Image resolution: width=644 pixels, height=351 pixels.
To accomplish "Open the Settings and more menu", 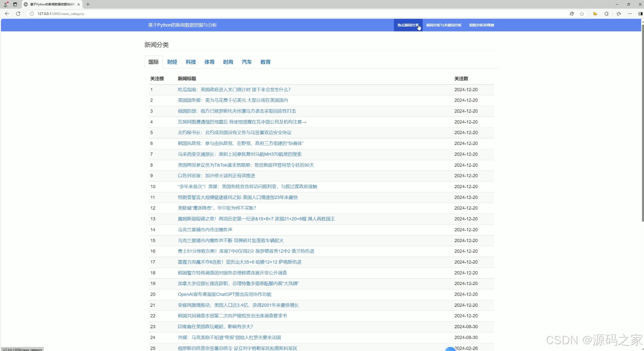I will [x=630, y=14].
